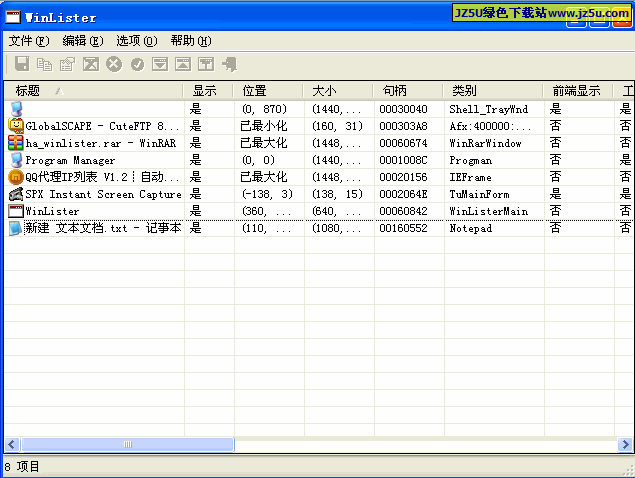
Task: Click the horizontal scrollbar left arrow
Action: coord(11,444)
